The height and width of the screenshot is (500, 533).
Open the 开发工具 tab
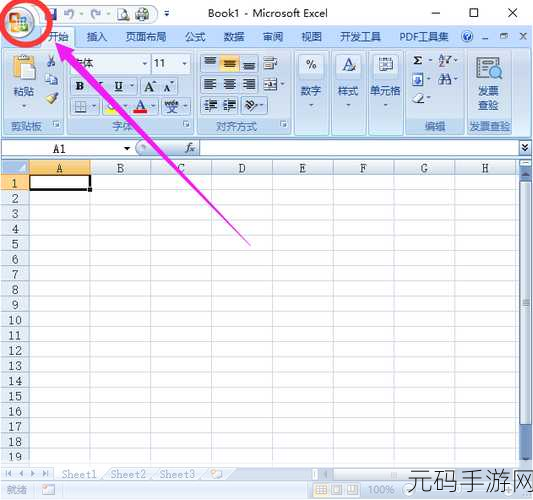(x=360, y=37)
